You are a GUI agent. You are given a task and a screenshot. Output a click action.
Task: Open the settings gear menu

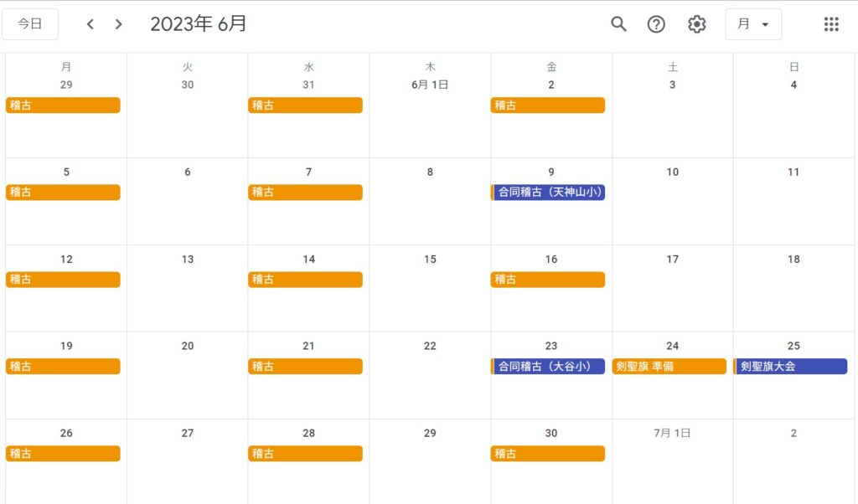[696, 24]
